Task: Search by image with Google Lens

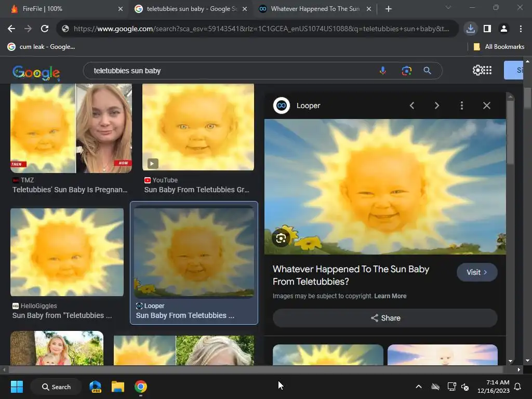Action: (x=406, y=71)
